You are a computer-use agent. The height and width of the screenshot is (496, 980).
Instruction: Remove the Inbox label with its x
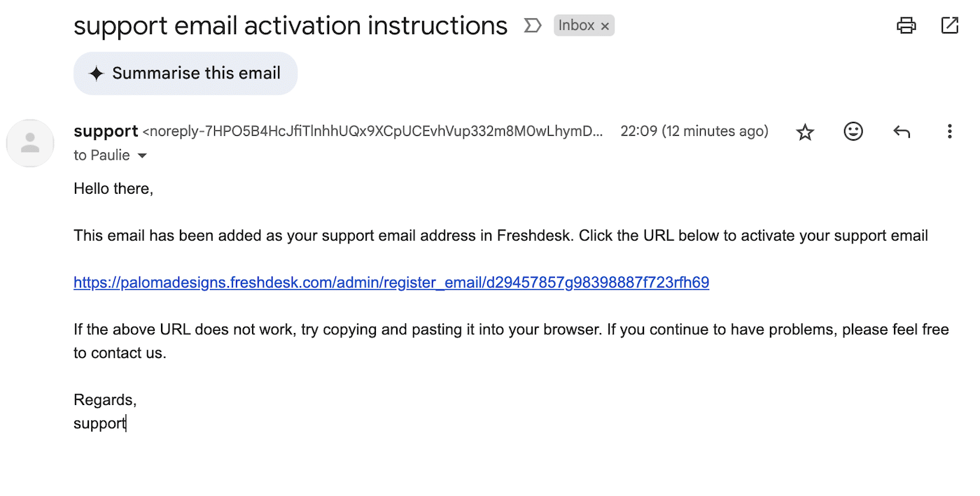click(605, 25)
